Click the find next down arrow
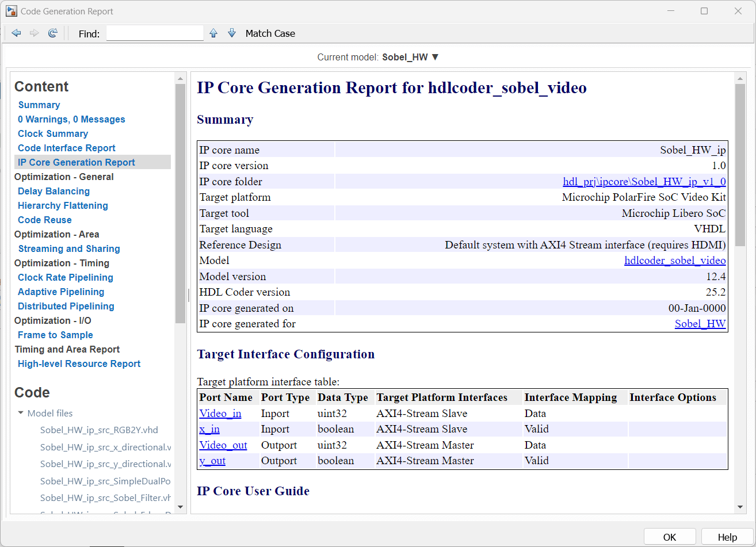Screen dimensions: 756x547 tap(232, 33)
